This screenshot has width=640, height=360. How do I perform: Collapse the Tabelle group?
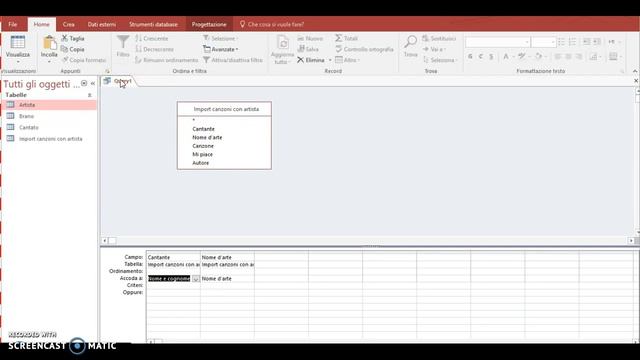tap(89, 95)
